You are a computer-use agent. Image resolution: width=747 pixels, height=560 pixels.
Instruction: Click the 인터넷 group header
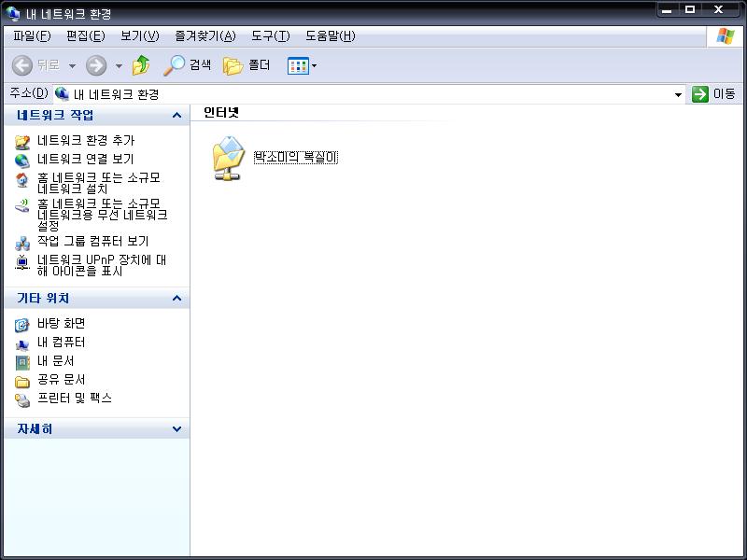[x=221, y=112]
